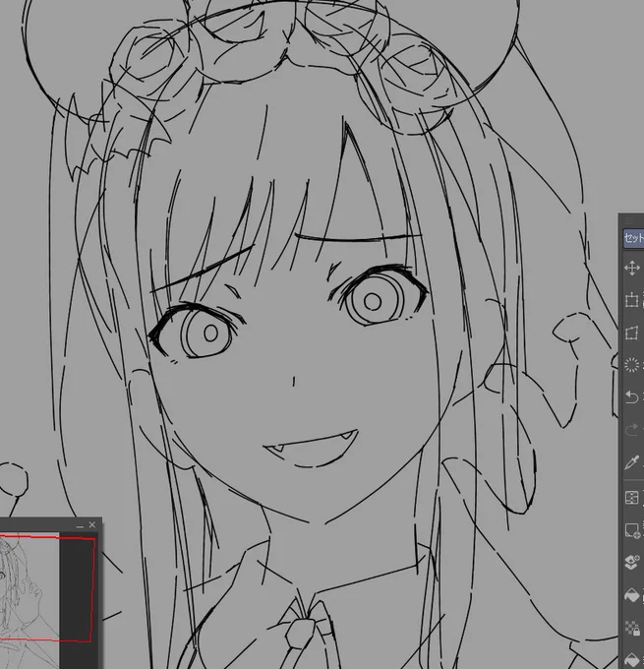Viewport: 644px width, 669px height.
Task: Click the upper Fill bucket icon
Action: (632, 595)
